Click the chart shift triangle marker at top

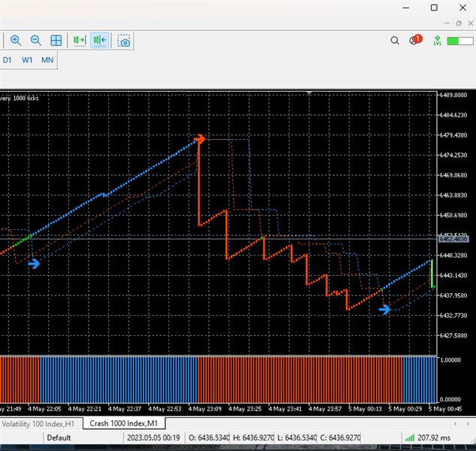[x=309, y=93]
